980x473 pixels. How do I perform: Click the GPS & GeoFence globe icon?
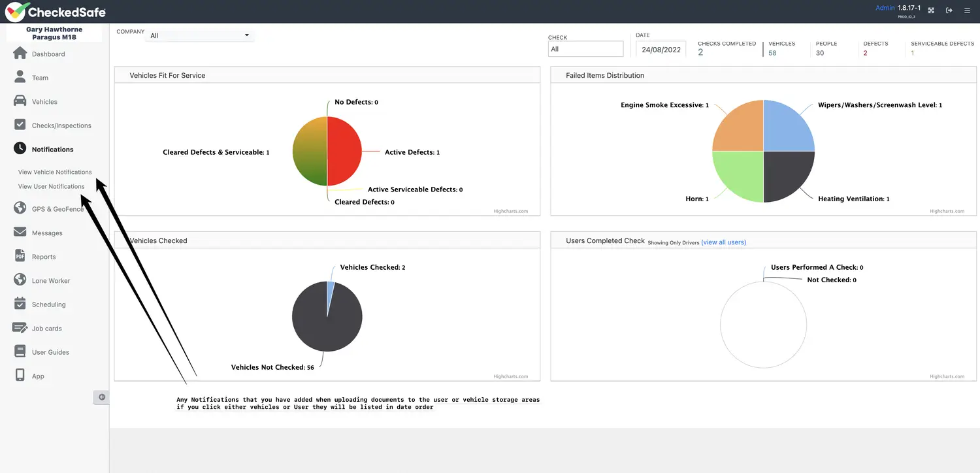[20, 208]
